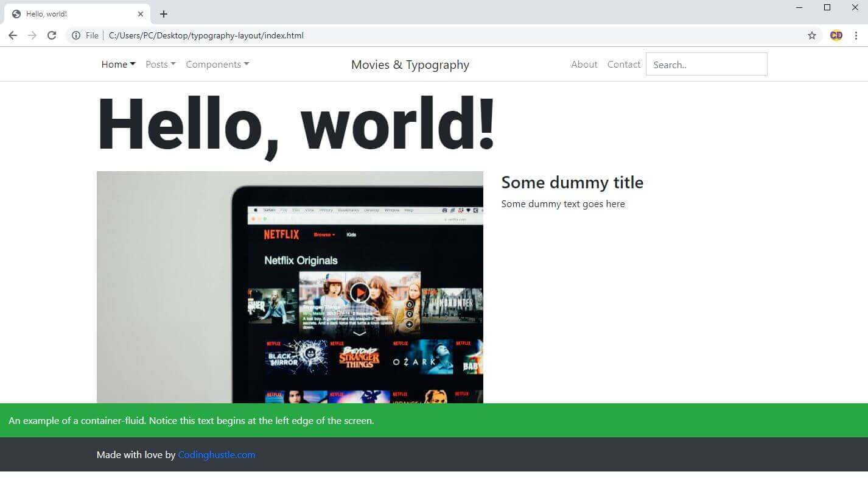Click the globe favicon on the tab
868x480 pixels.
pyautogui.click(x=16, y=14)
